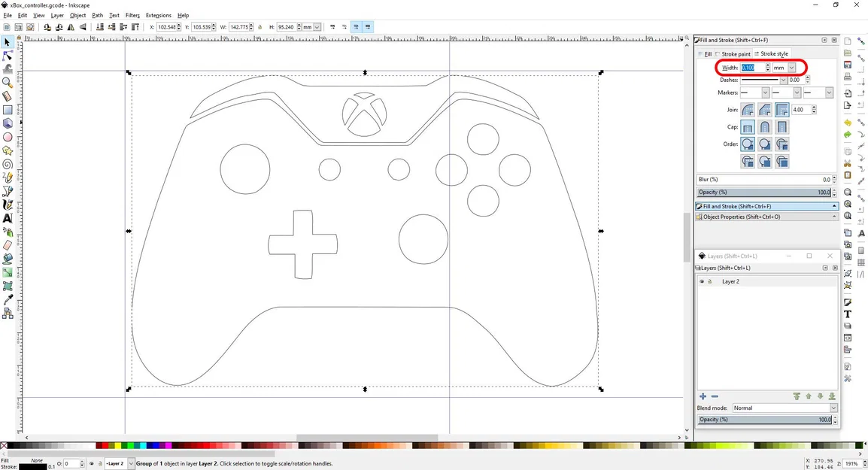Click the yellow Undo arrow icon
The height and width of the screenshot is (470, 868).
click(x=848, y=123)
